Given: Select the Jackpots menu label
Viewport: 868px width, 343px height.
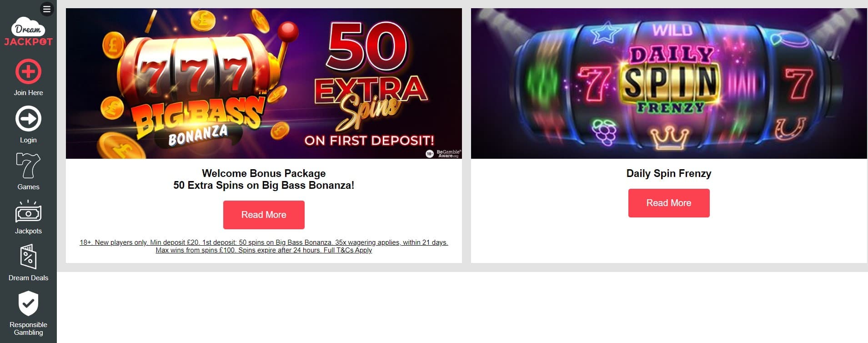Looking at the screenshot, I should point(28,231).
